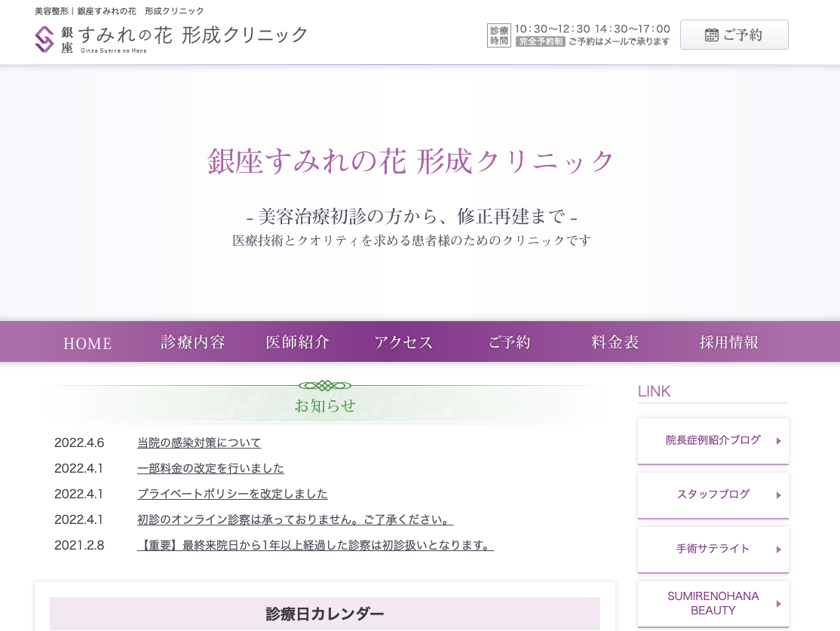
Task: Click the 完全予約制 badge in the header
Action: 540,41
